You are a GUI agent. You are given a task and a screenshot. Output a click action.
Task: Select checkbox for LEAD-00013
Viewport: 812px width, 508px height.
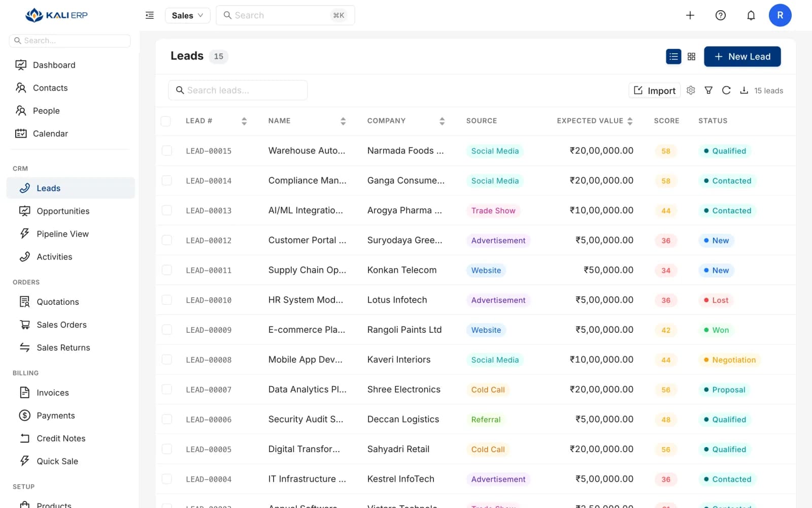(x=166, y=210)
